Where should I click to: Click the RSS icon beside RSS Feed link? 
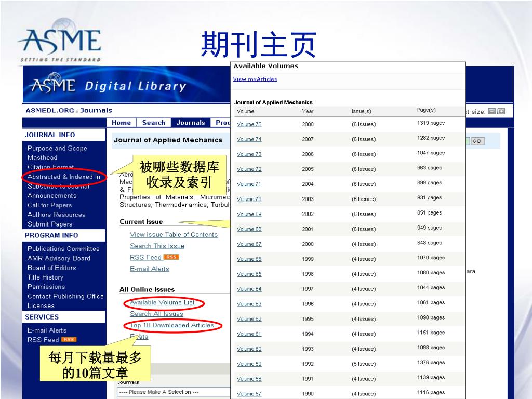tap(171, 257)
